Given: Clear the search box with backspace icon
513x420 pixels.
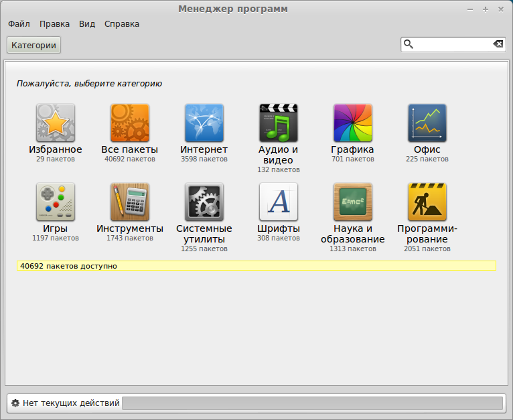Looking at the screenshot, I should (498, 44).
